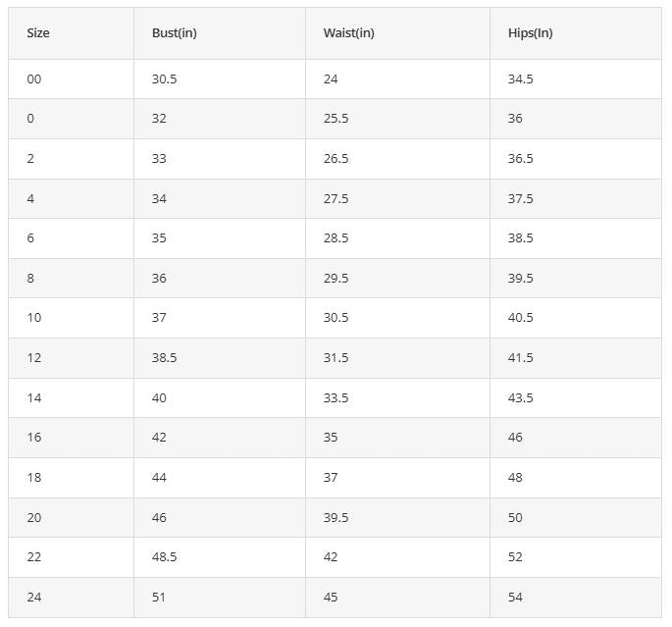Click the bust value 48.5
The height and width of the screenshot is (627, 672).
164,557
